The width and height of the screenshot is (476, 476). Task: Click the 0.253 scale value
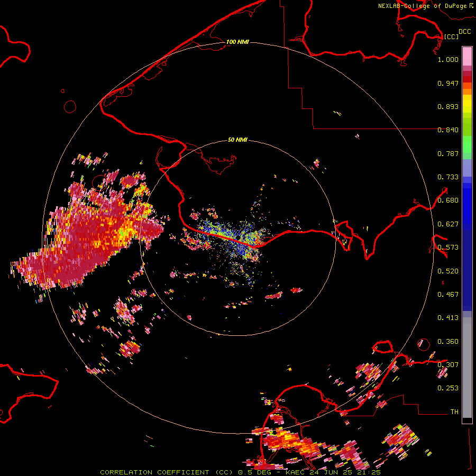tap(448, 388)
